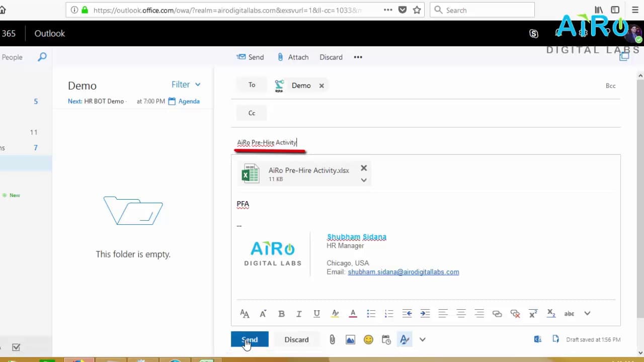644x362 pixels.
Task: Toggle the formatting options bar
Action: click(405, 340)
